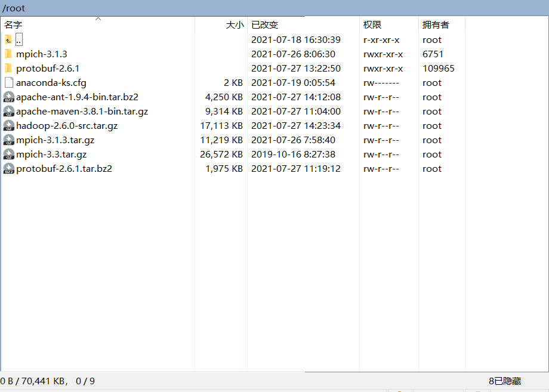The height and width of the screenshot is (392, 549).
Task: Click the 8已隐藏 hidden files indicator
Action: (x=505, y=381)
